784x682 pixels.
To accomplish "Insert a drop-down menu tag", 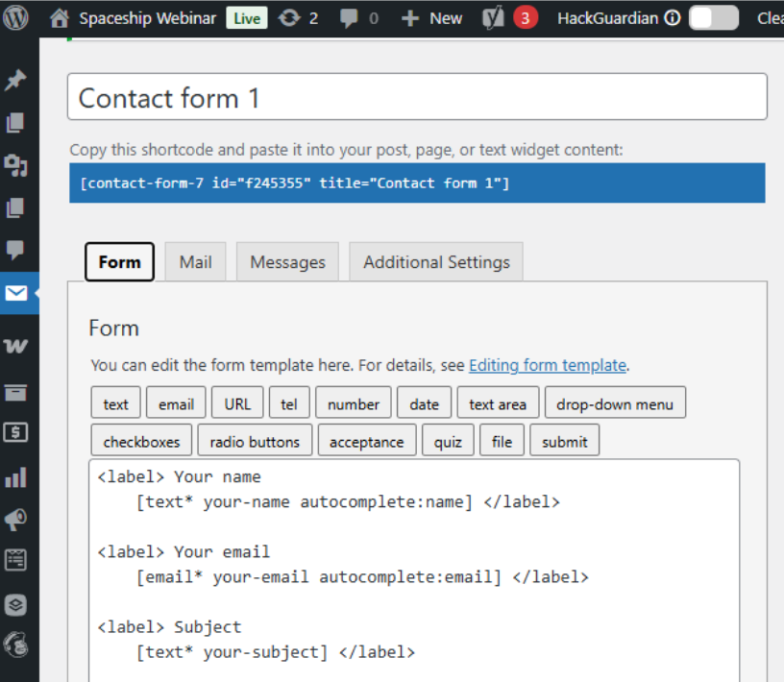I will [615, 404].
